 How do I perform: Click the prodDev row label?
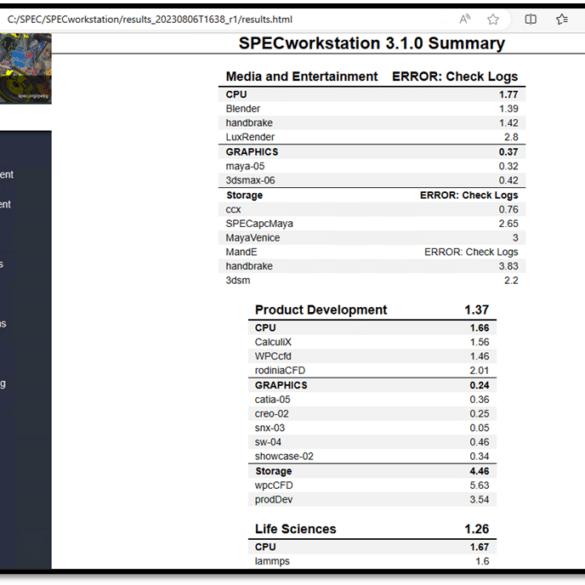273,500
